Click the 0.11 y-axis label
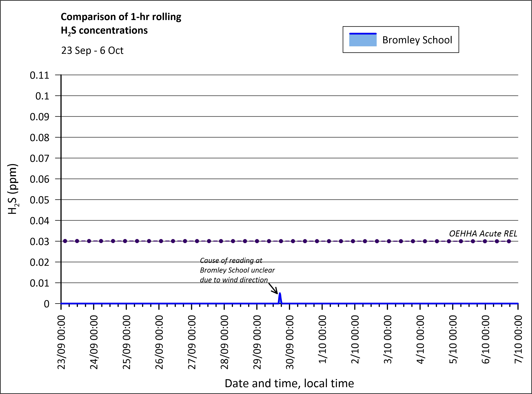The width and height of the screenshot is (532, 394). (x=39, y=75)
